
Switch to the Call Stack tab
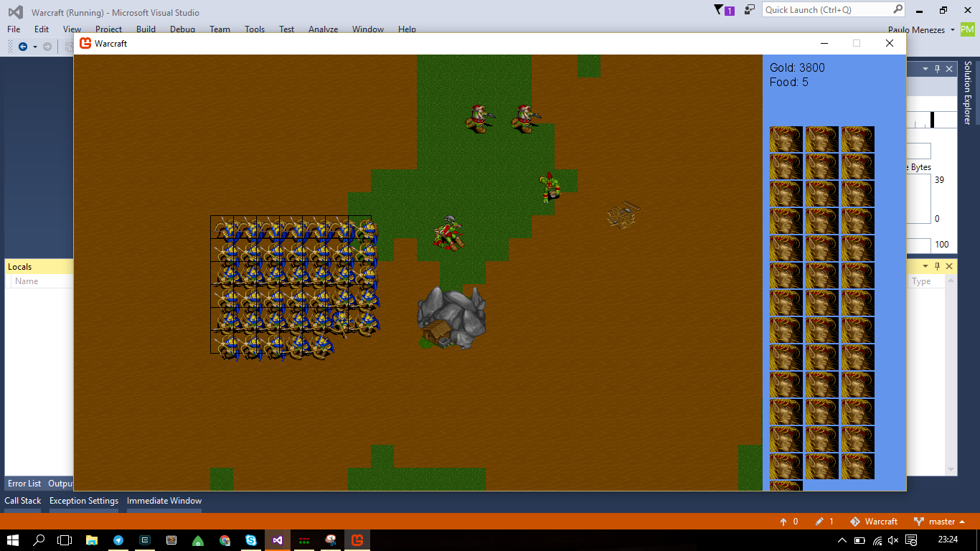[23, 501]
